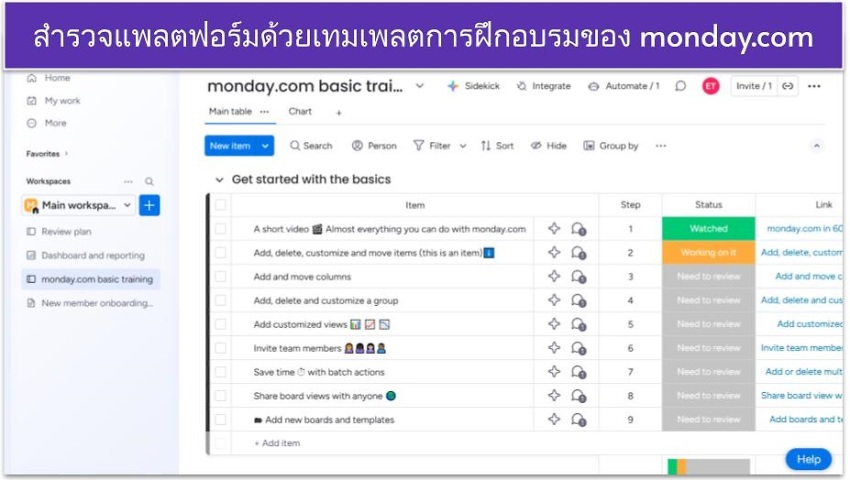Click the ET user avatar
The width and height of the screenshot is (850, 480).
pyautogui.click(x=710, y=86)
